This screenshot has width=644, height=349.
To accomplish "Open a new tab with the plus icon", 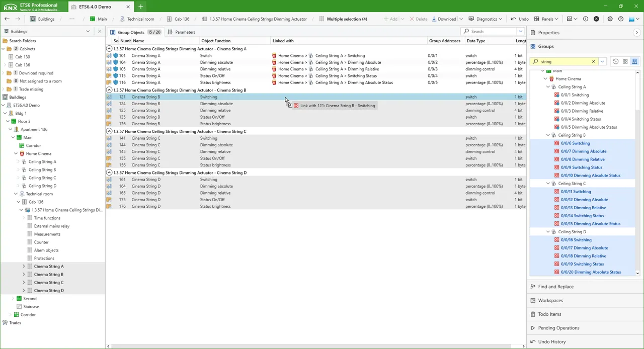I will [141, 7].
